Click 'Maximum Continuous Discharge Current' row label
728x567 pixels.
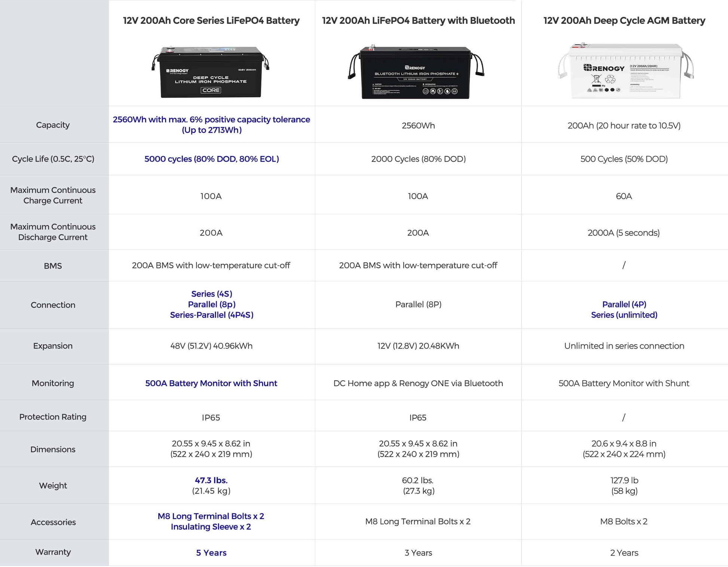point(53,232)
